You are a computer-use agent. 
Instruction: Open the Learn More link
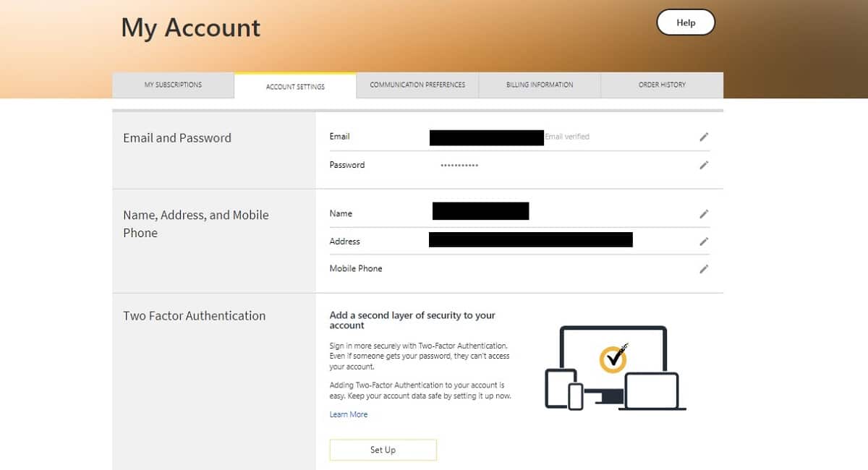(x=349, y=414)
